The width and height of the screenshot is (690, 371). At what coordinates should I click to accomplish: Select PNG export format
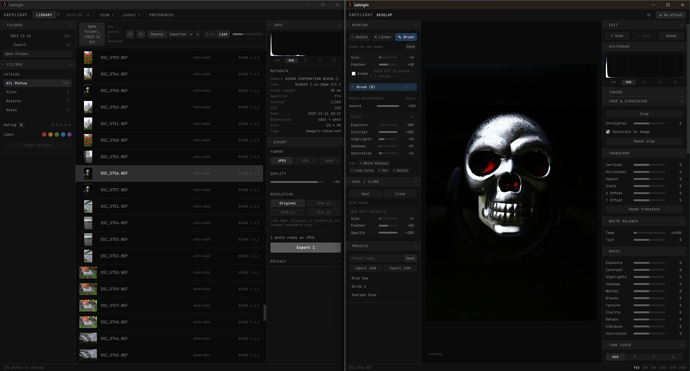click(x=305, y=161)
